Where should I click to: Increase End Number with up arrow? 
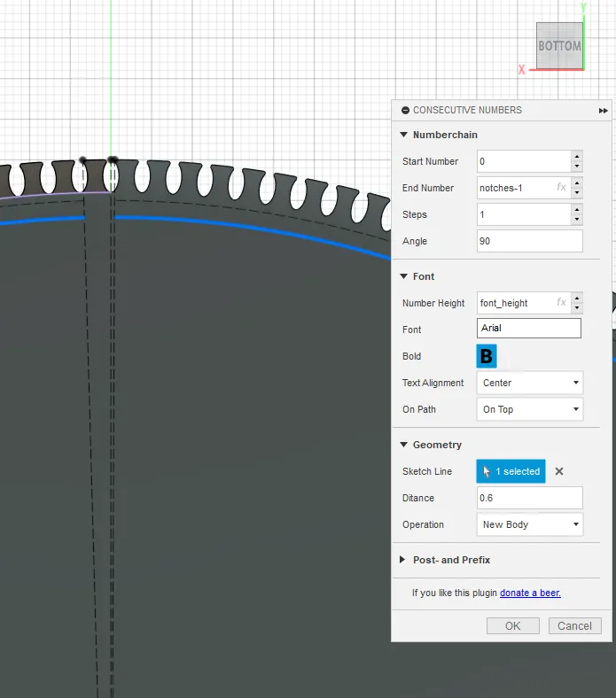(x=577, y=183)
